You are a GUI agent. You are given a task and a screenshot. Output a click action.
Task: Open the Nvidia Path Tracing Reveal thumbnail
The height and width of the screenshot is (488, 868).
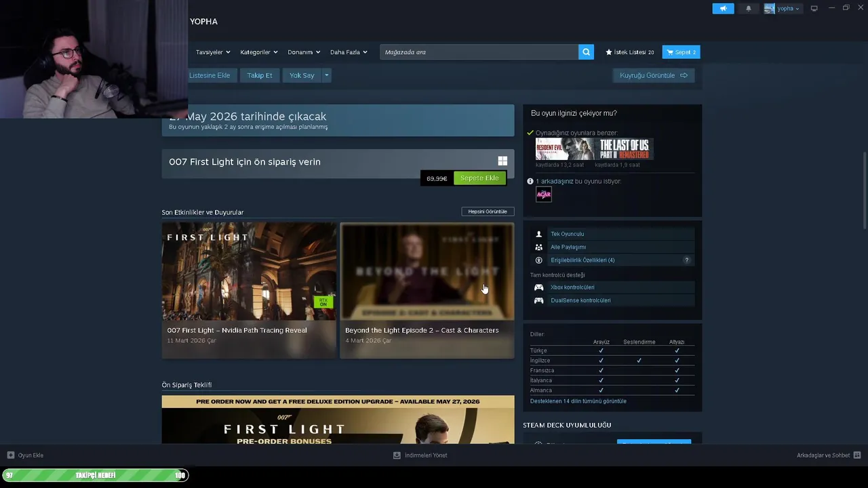click(249, 271)
